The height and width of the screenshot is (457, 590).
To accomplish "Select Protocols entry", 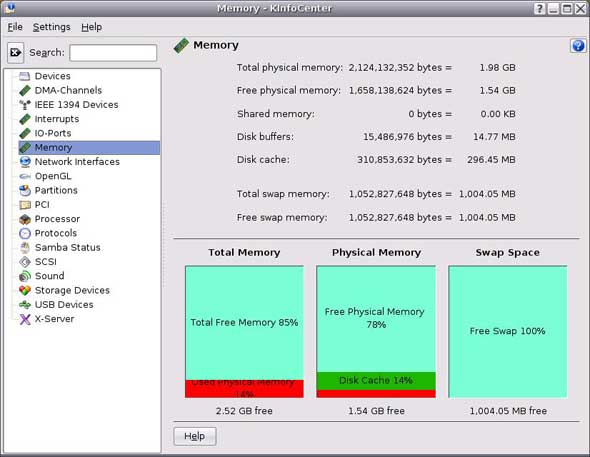I will coord(56,234).
